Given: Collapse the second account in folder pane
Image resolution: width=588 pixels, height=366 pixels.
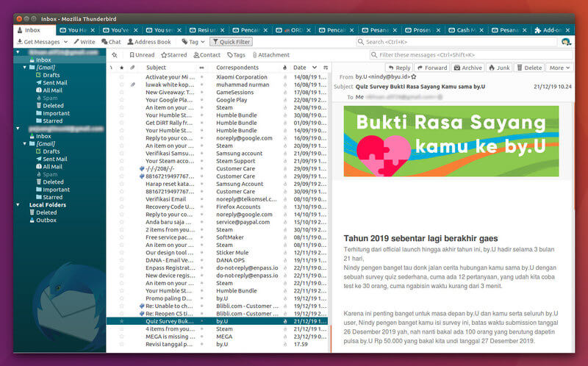Looking at the screenshot, I should pyautogui.click(x=18, y=129).
